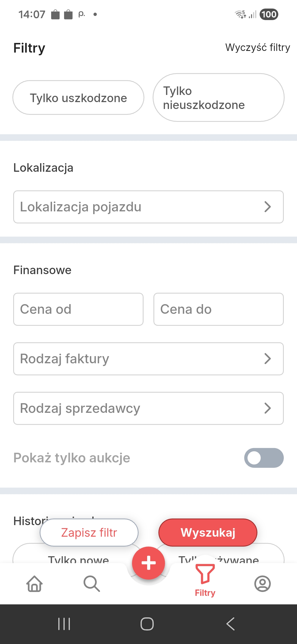
Task: Expand the Lokalizacja pojazdu selector
Action: click(148, 207)
